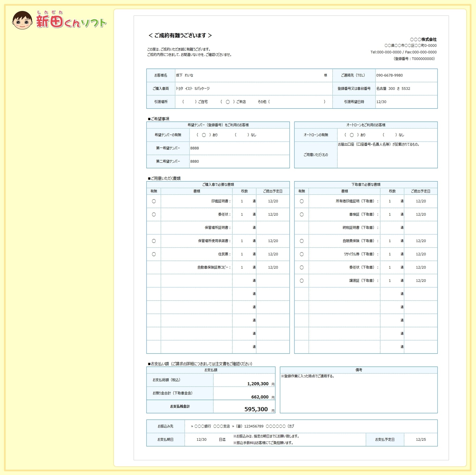Click the お支払額 table header
Screen dimensions: 476x475
(x=211, y=370)
